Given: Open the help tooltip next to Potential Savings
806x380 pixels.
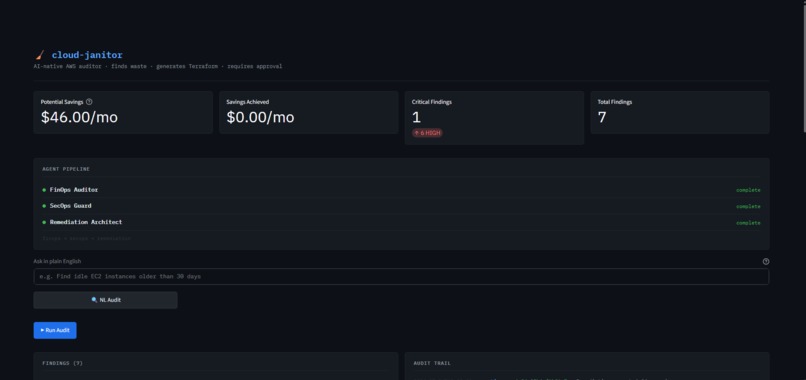Looking at the screenshot, I should tap(89, 102).
